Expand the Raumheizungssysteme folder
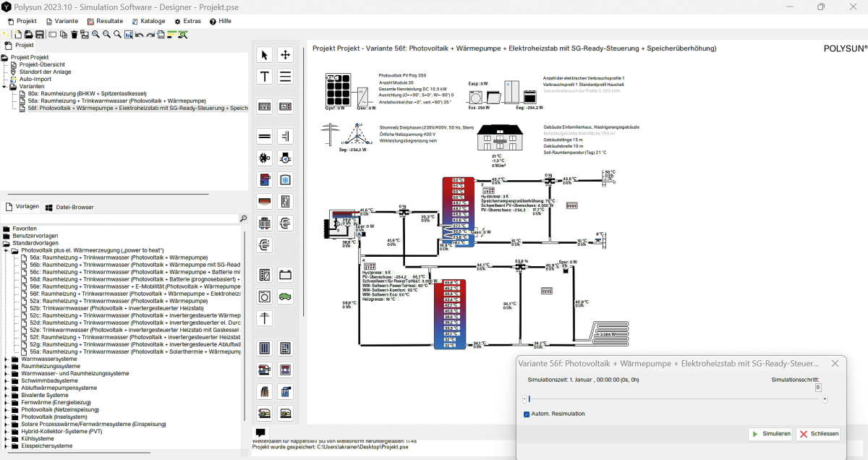 tap(5, 366)
